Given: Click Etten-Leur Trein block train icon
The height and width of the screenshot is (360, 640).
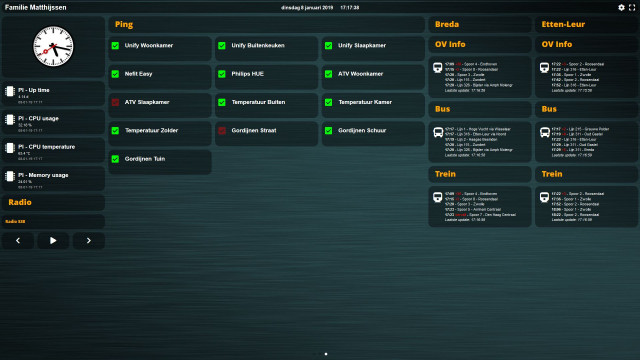Looking at the screenshot, I should click(x=544, y=197).
